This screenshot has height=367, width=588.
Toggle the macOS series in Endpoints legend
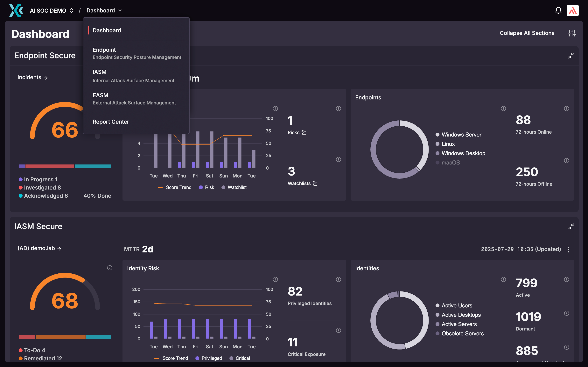[x=450, y=162]
